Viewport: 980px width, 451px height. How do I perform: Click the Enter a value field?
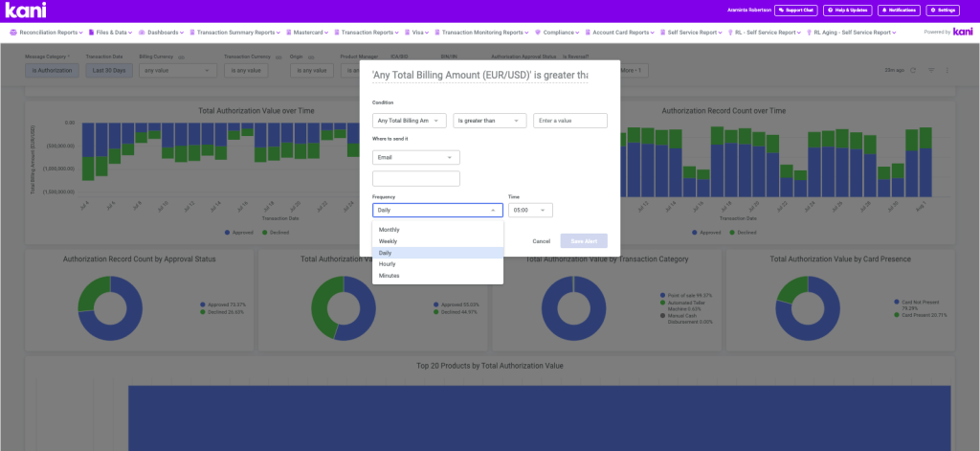(x=569, y=121)
